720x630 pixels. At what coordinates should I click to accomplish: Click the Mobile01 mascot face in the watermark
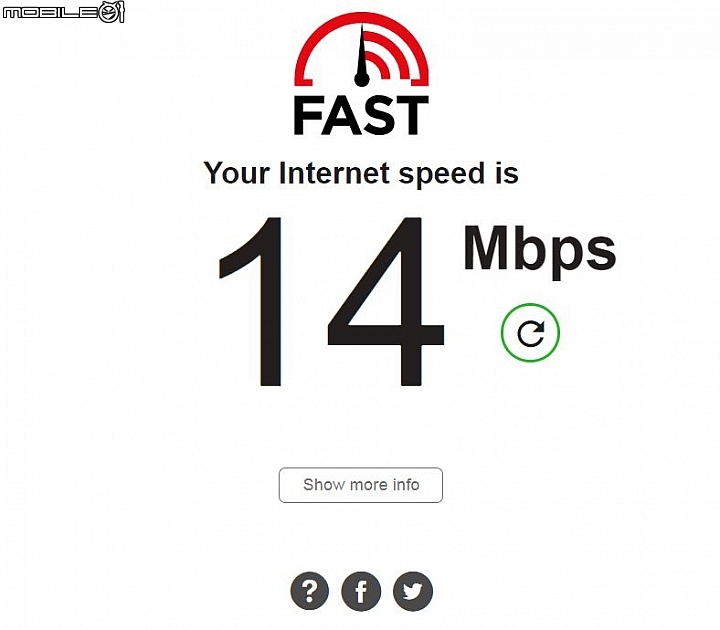pos(112,12)
